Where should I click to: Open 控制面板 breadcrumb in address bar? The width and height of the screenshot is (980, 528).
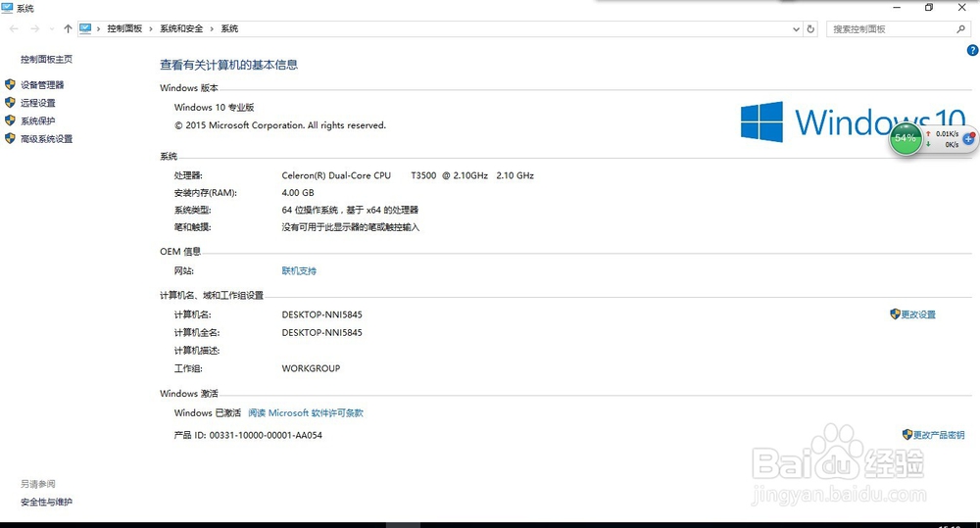(x=124, y=28)
